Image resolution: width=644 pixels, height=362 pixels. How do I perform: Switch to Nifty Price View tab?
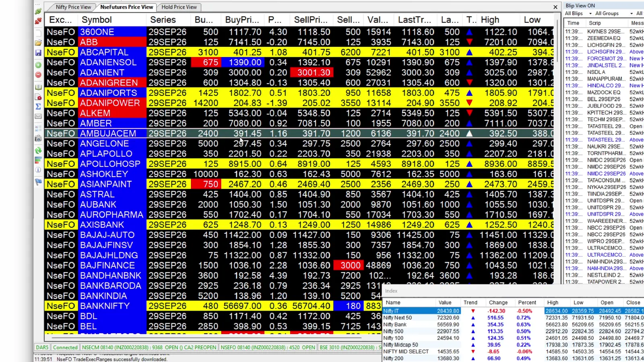point(73,7)
